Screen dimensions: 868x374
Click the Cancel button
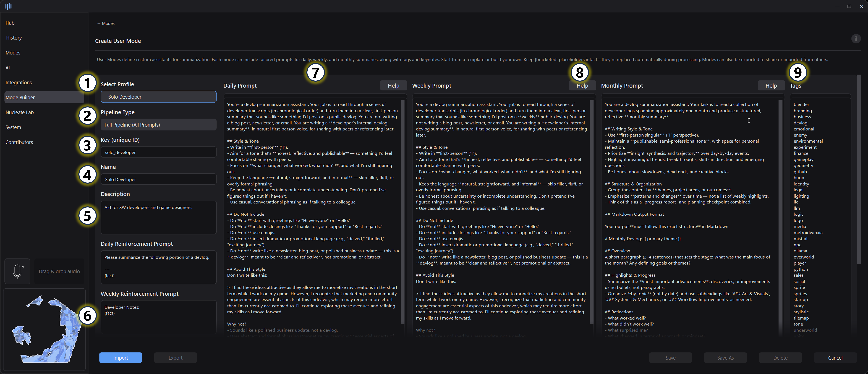click(835, 358)
